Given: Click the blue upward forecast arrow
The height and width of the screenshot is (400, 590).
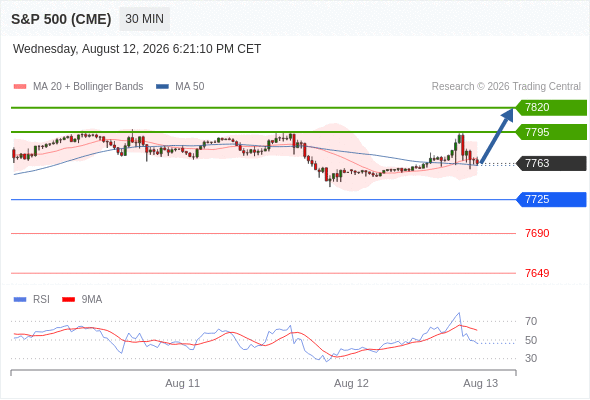Looking at the screenshot, I should click(497, 136).
